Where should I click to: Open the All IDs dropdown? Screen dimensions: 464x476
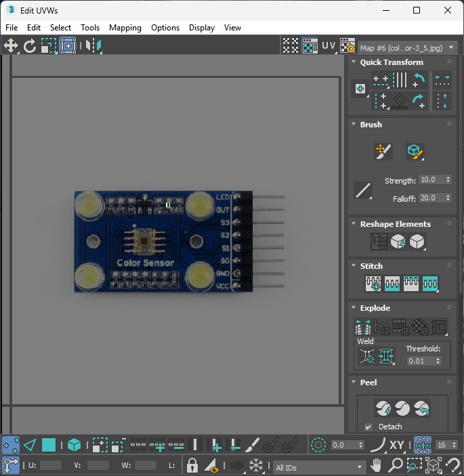[x=319, y=467]
